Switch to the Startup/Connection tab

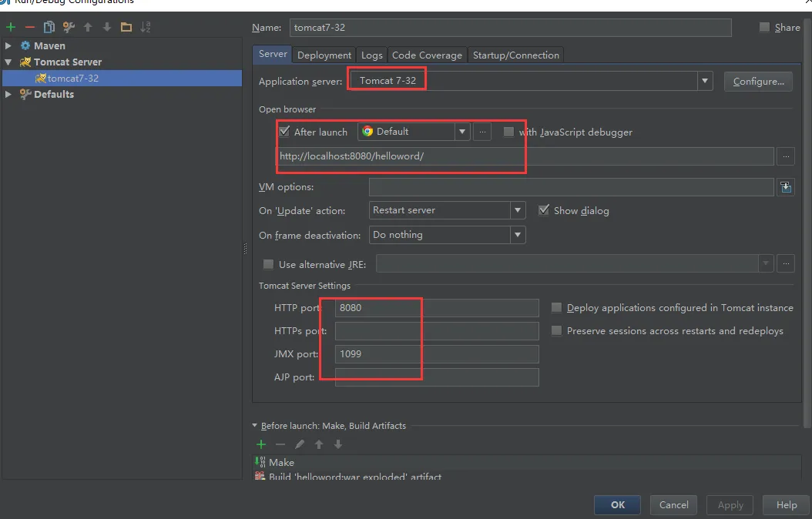516,55
